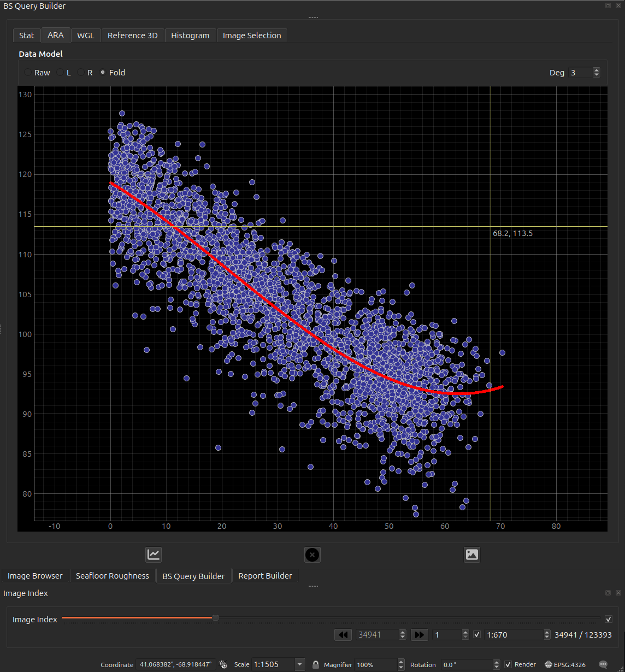Viewport: 625px width, 672px height.
Task: Switch to the Image Selection tab
Action: pos(252,35)
